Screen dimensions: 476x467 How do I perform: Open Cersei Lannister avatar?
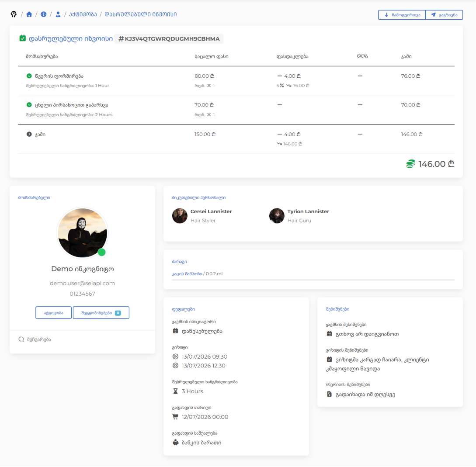[180, 216]
